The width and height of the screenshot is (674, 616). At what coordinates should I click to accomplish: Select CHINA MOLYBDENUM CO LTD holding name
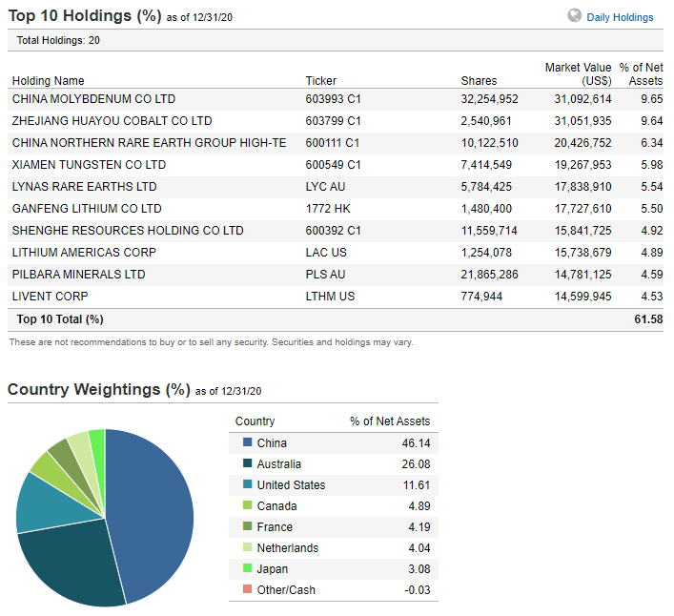93,99
